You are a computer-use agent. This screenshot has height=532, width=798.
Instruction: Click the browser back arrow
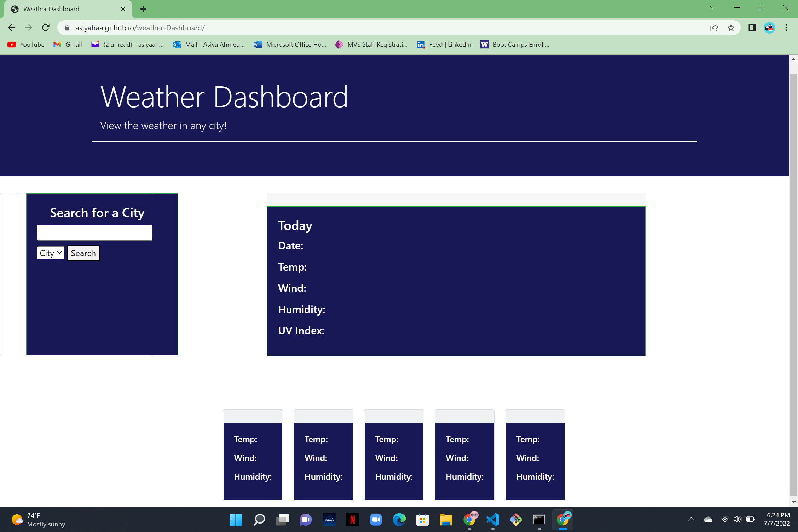(12, 28)
